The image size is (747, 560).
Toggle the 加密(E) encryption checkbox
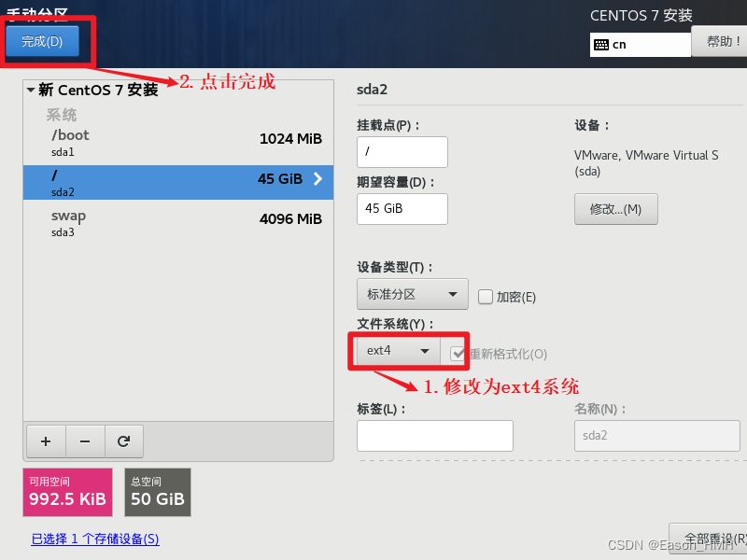(x=485, y=297)
